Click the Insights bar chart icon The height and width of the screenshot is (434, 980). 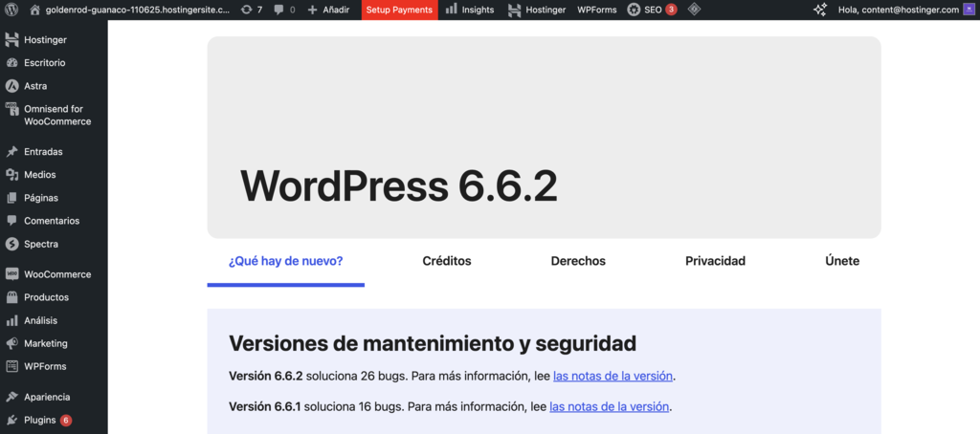point(451,10)
